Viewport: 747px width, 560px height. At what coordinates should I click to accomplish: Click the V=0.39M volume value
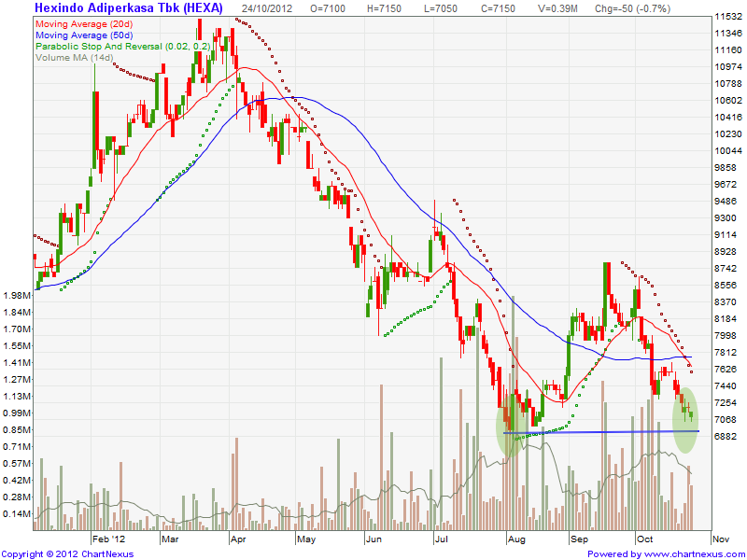point(557,8)
